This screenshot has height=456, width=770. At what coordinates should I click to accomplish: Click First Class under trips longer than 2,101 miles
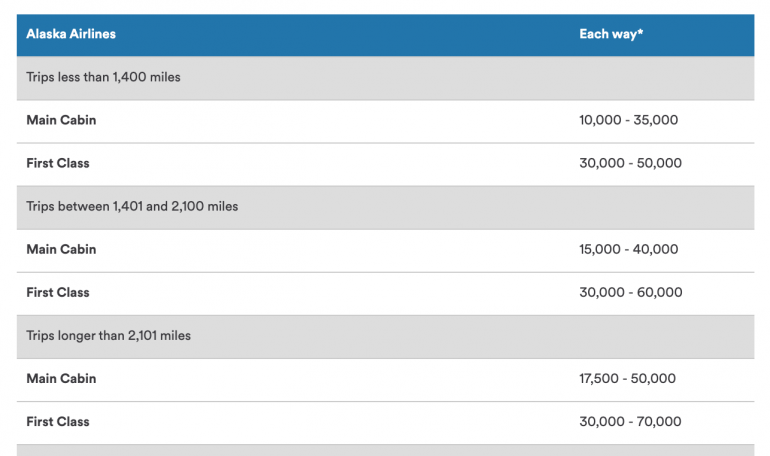pyautogui.click(x=58, y=422)
